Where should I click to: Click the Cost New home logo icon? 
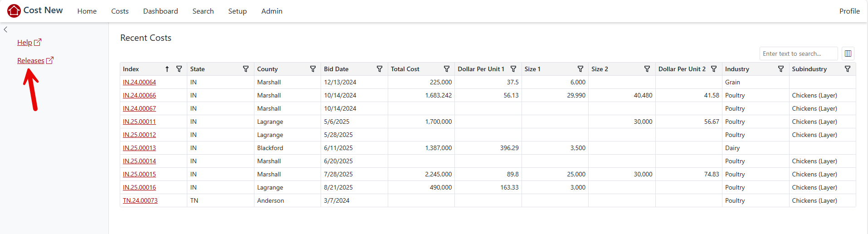click(14, 10)
